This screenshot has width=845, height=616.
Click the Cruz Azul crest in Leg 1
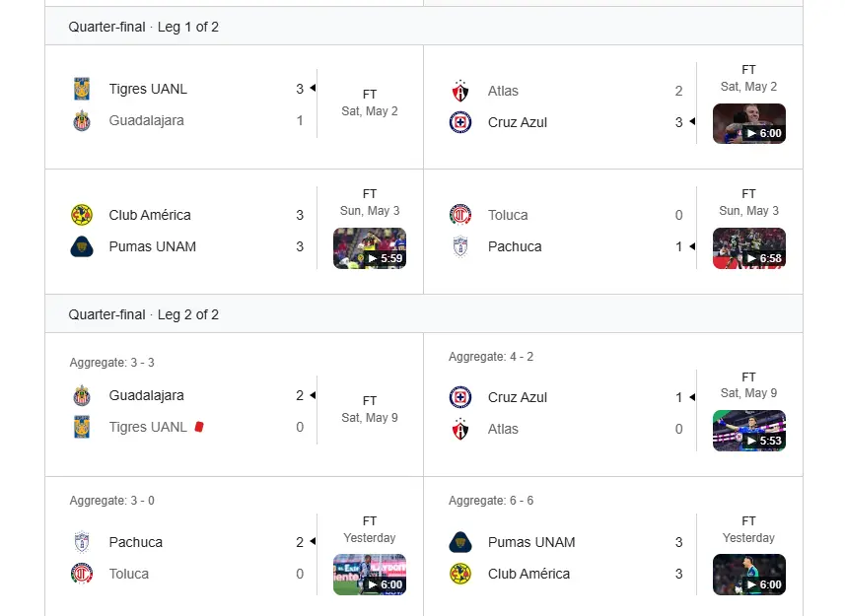pos(460,122)
